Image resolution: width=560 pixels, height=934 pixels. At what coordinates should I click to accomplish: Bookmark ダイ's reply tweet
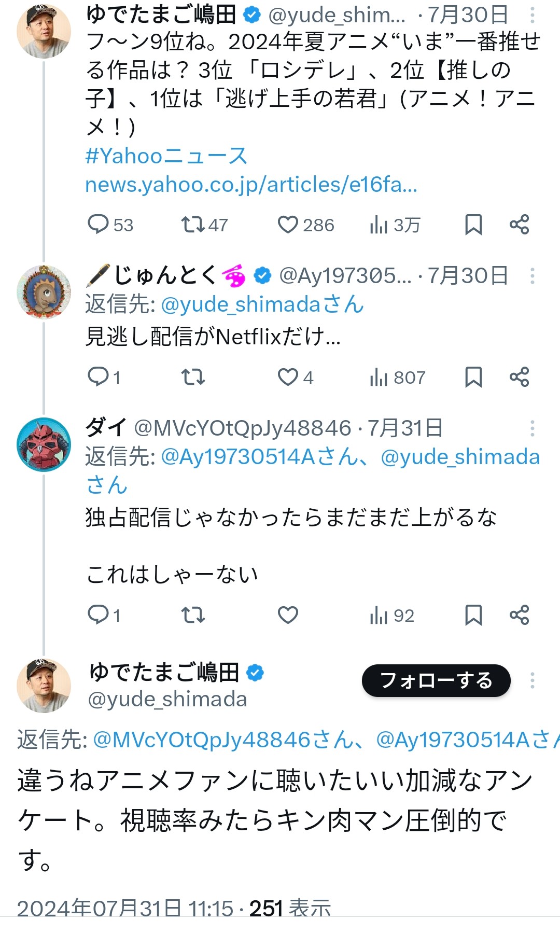point(473,615)
